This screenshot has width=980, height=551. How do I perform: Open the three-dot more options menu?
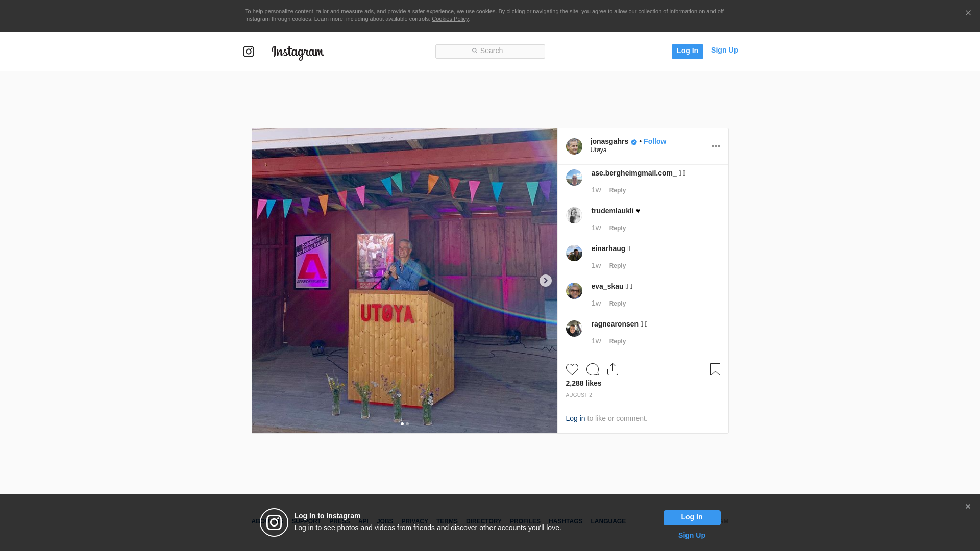[716, 146]
